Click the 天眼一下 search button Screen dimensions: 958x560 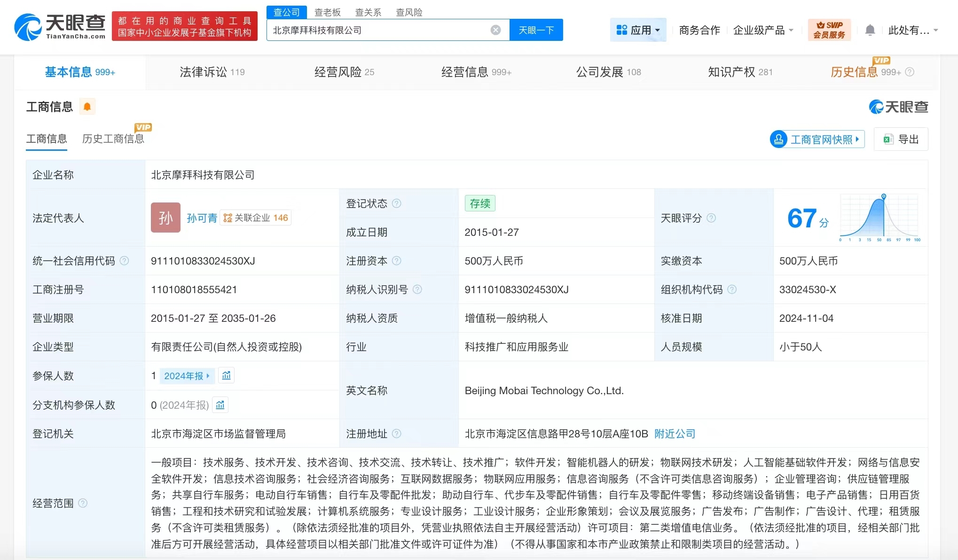point(536,30)
